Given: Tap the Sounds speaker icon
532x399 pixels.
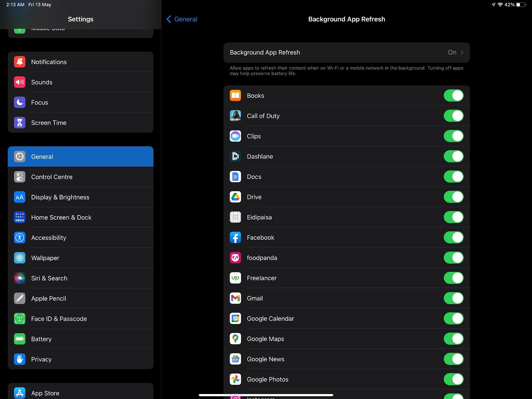Looking at the screenshot, I should pyautogui.click(x=20, y=82).
